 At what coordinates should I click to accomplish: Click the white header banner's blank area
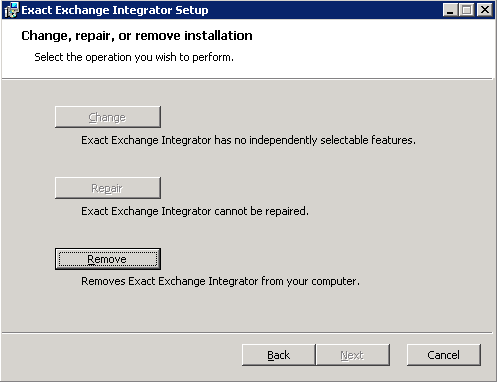click(367, 48)
